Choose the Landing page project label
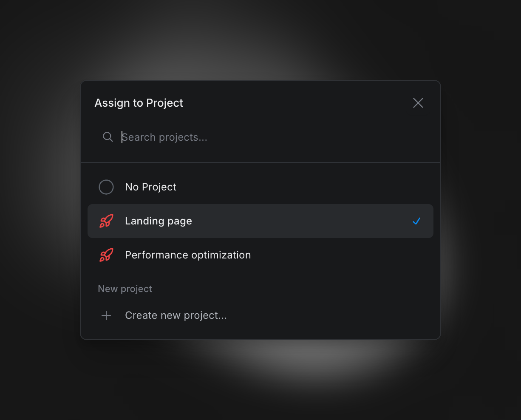 coord(159,221)
